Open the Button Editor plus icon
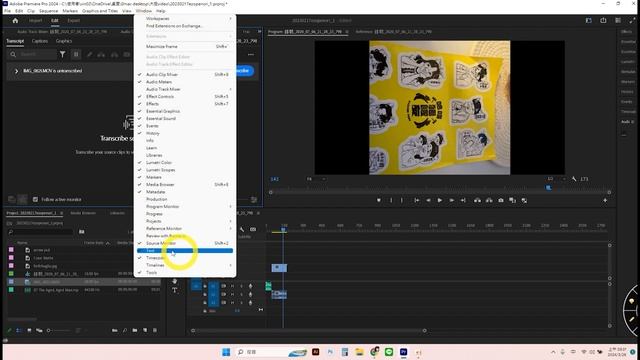The width and height of the screenshot is (640, 360). (605, 200)
